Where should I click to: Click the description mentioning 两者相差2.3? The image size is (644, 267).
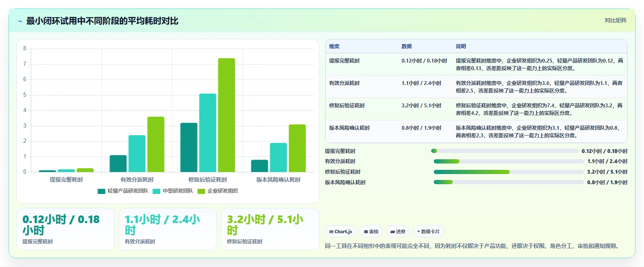pos(539,132)
